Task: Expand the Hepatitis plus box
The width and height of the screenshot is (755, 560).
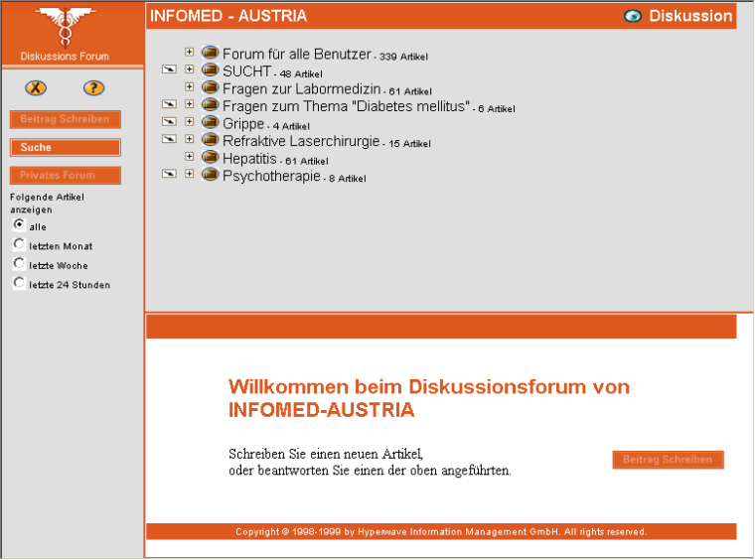Action: (x=189, y=156)
